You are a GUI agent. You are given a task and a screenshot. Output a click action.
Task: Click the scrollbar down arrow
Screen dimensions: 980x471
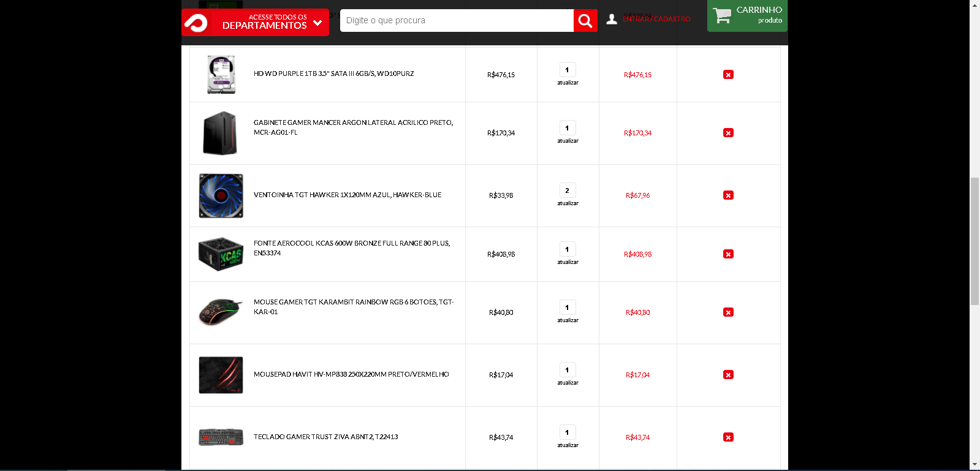pos(974,465)
